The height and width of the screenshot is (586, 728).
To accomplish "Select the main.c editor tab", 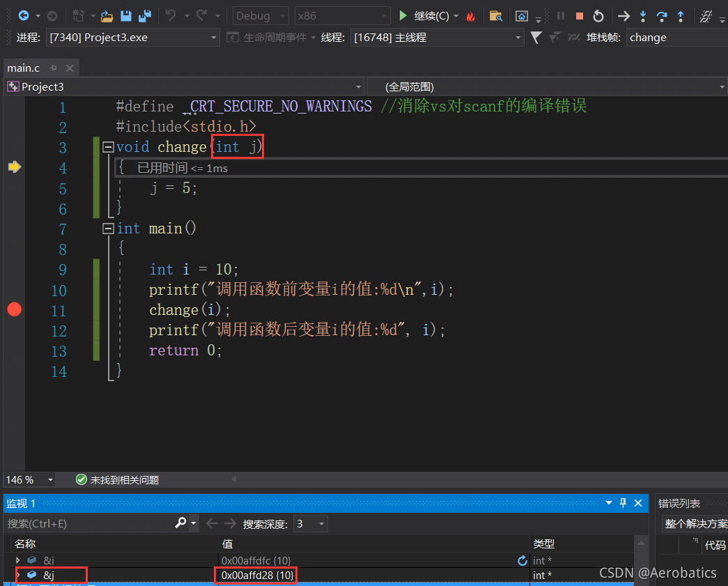I will 24,68.
